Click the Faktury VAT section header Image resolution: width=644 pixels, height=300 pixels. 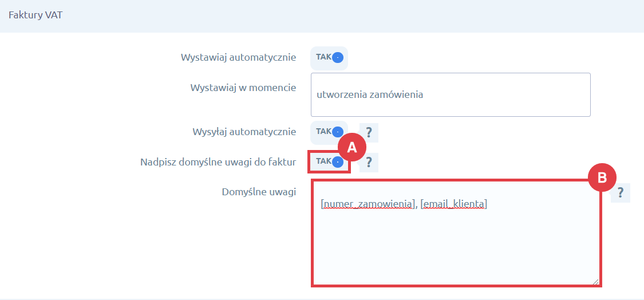(x=35, y=15)
